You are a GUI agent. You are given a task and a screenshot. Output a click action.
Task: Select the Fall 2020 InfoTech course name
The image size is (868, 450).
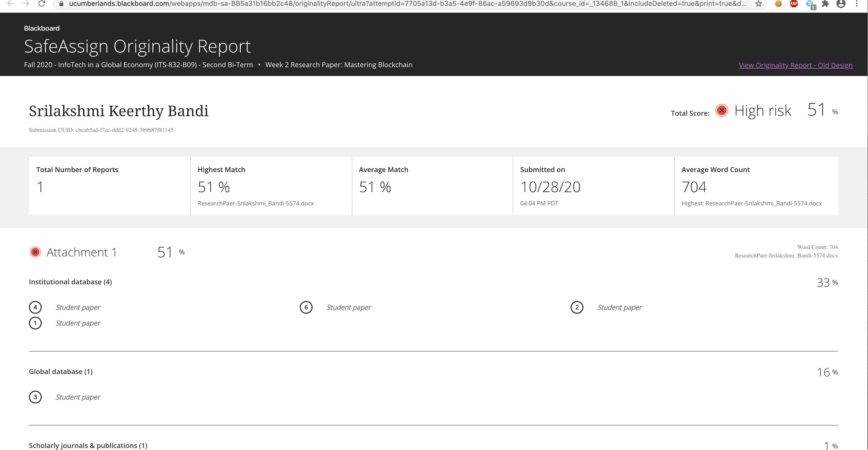[x=138, y=65]
